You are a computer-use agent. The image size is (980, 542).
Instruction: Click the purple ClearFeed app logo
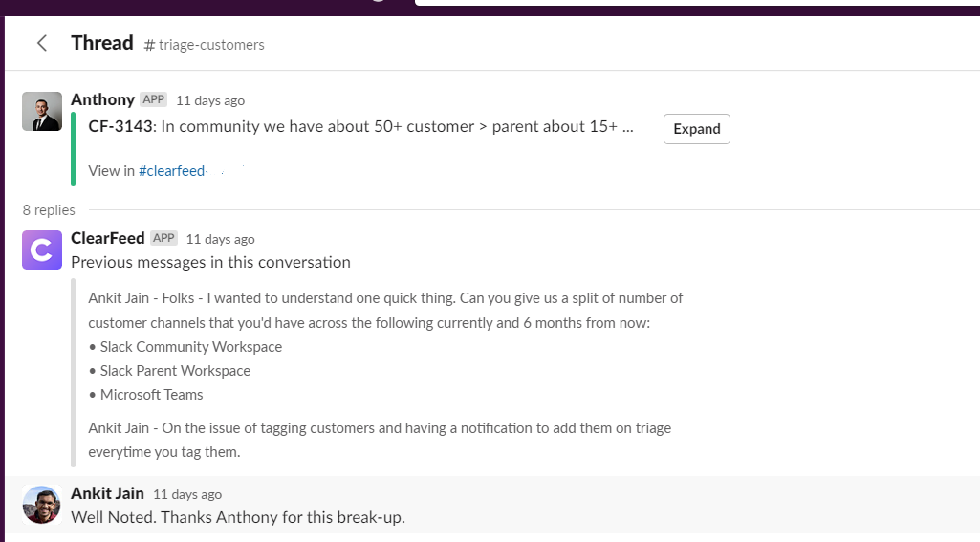[42, 249]
